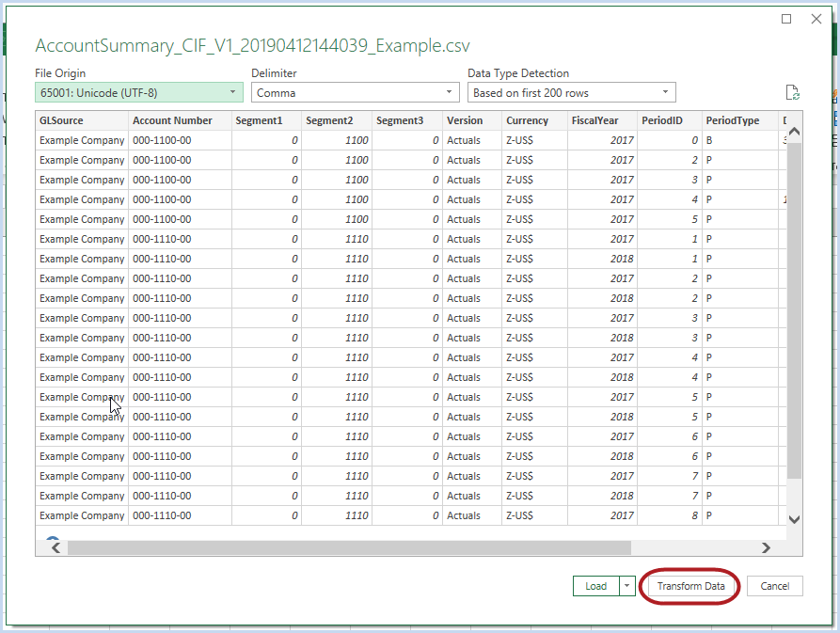
Task: Click the refresh preview file icon
Action: pyautogui.click(x=792, y=93)
